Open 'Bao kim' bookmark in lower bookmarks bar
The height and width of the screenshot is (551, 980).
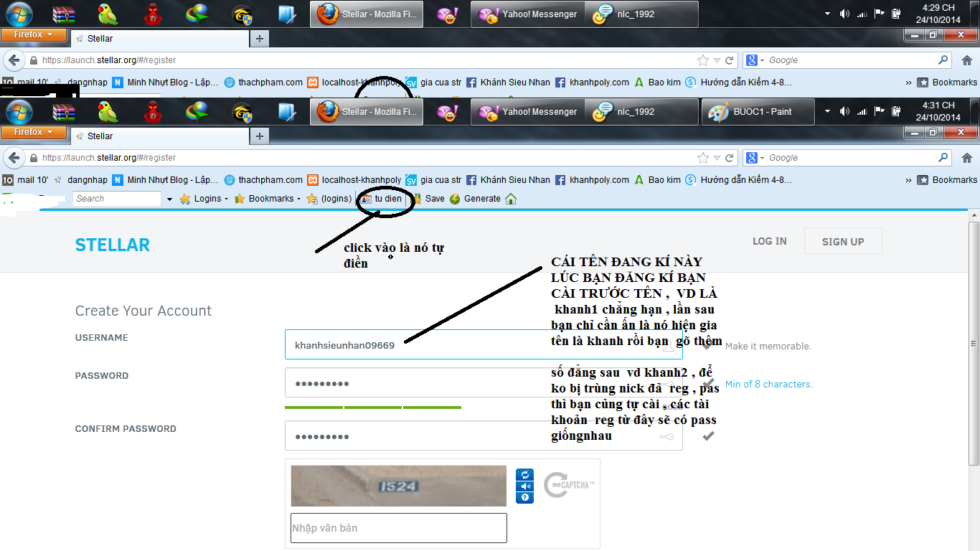coord(657,180)
